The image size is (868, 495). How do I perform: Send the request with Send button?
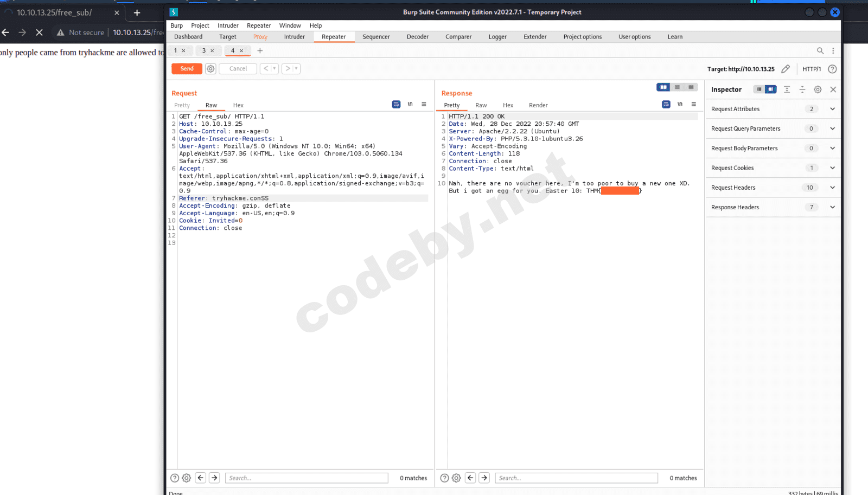coord(187,69)
